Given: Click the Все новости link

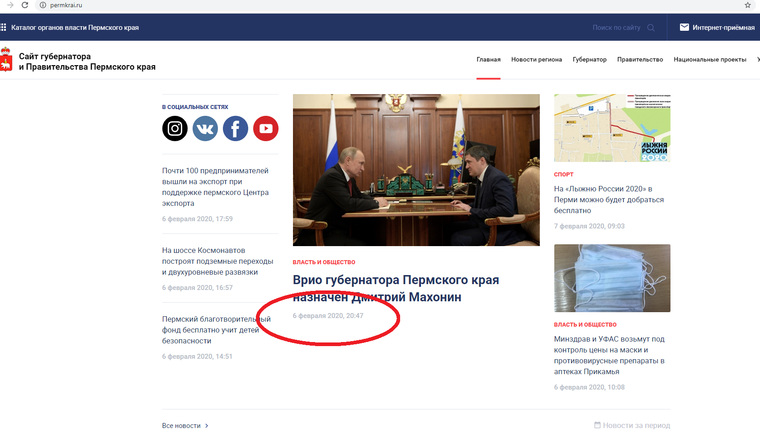Looking at the screenshot, I should tap(181, 426).
